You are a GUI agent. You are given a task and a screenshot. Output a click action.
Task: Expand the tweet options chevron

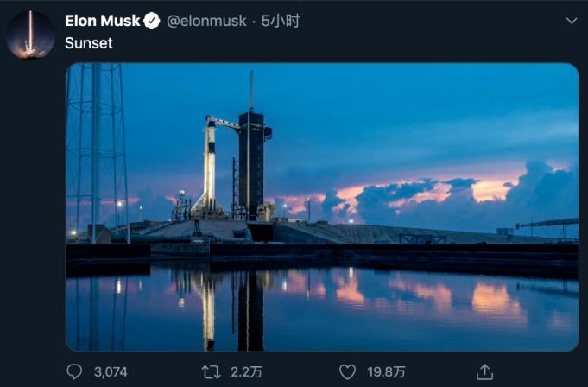click(x=572, y=21)
